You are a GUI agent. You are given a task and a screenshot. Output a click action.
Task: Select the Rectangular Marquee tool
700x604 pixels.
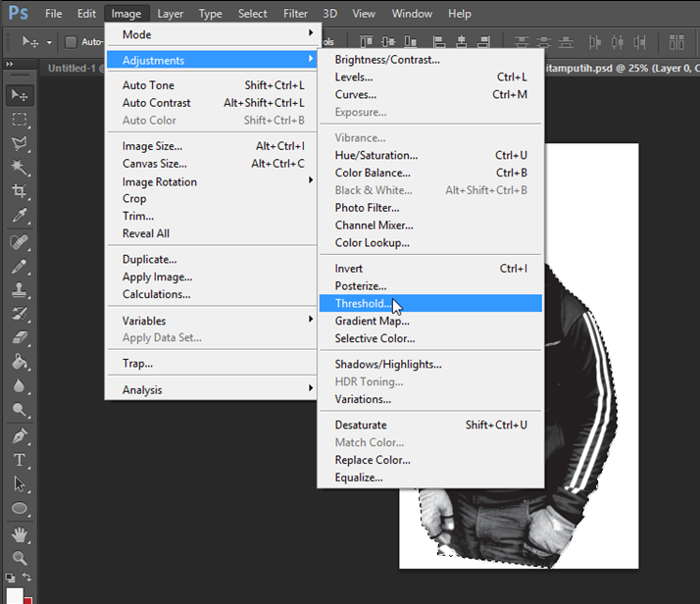point(20,120)
